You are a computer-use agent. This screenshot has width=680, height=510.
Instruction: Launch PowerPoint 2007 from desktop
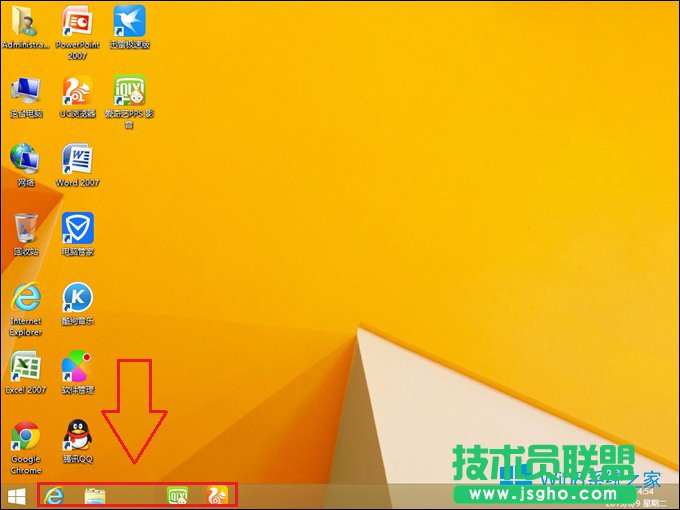[x=77, y=22]
